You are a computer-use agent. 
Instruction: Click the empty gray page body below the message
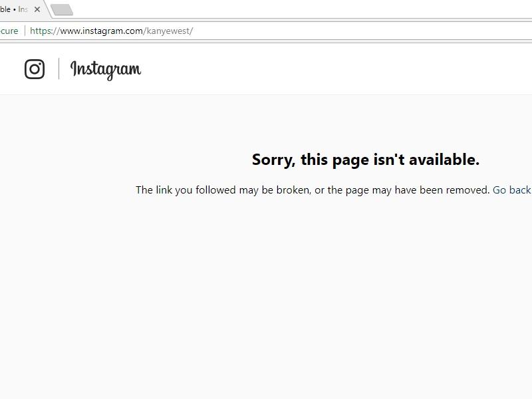click(x=266, y=299)
